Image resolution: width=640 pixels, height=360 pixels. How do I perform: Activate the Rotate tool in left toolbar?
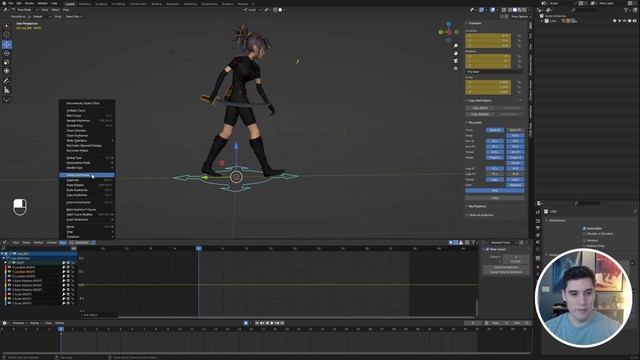coord(7,53)
